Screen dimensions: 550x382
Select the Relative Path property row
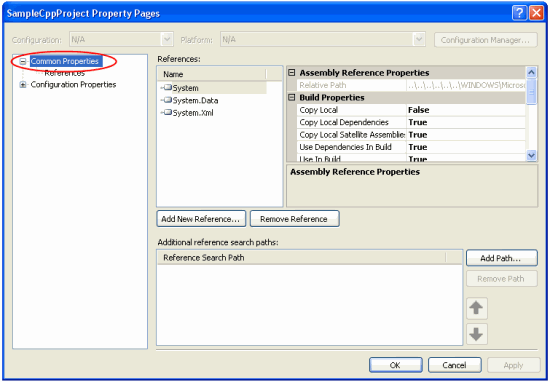[x=411, y=85]
